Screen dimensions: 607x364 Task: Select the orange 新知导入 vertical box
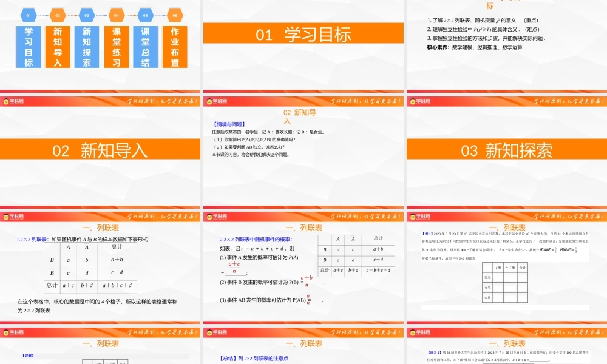coord(57,47)
